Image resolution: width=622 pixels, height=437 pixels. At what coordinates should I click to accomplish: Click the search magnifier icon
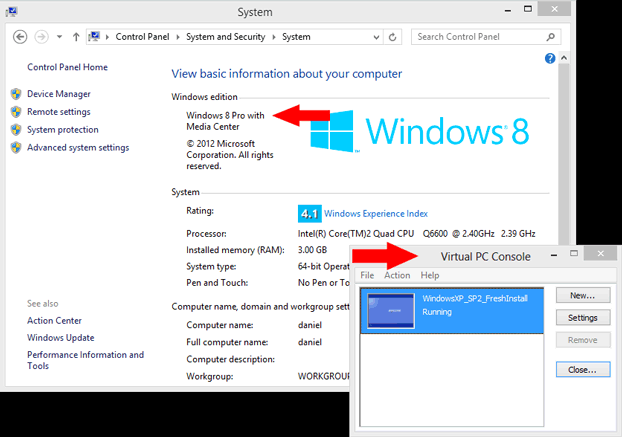click(x=551, y=37)
